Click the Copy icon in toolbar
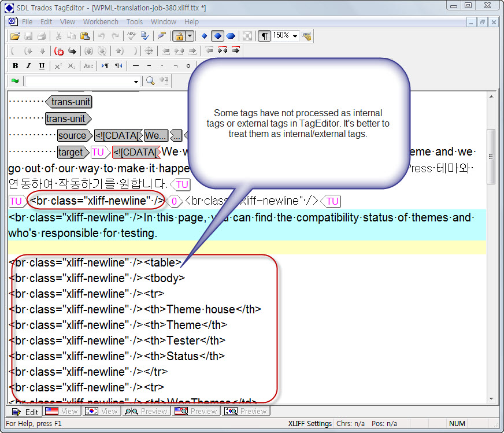The height and width of the screenshot is (433, 504). click(x=71, y=36)
